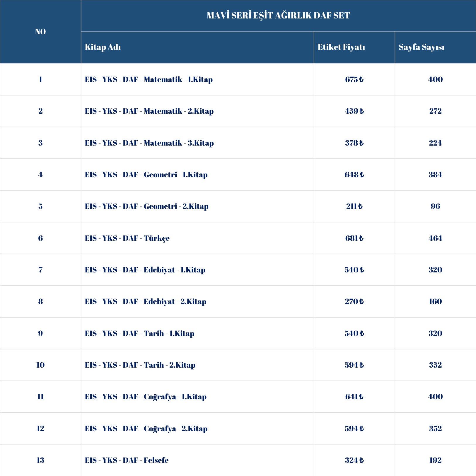The image size is (476, 476).
Task: Select Geometri - 1.Kitap book name
Action: coord(146,175)
